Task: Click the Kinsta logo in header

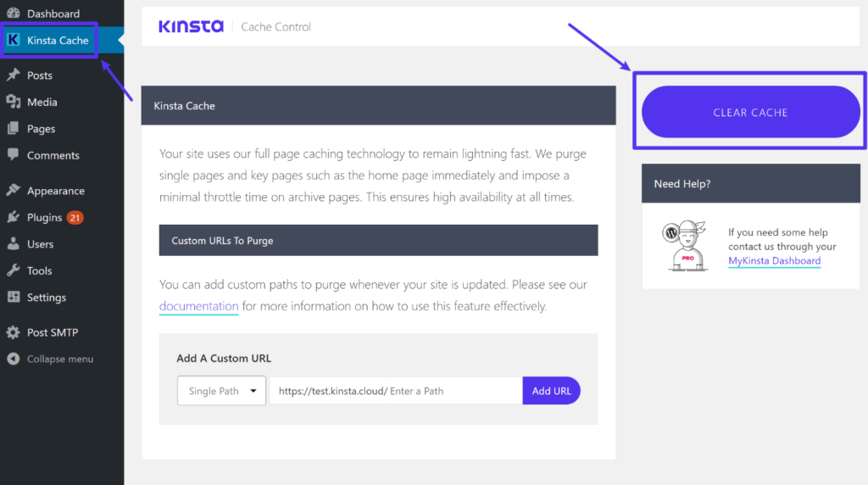Action: pyautogui.click(x=191, y=26)
